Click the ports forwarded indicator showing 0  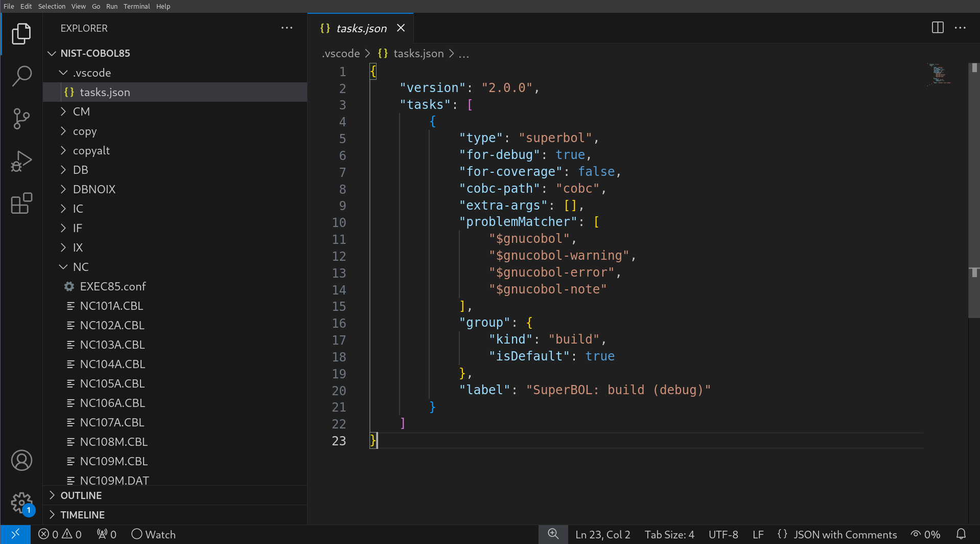point(106,534)
